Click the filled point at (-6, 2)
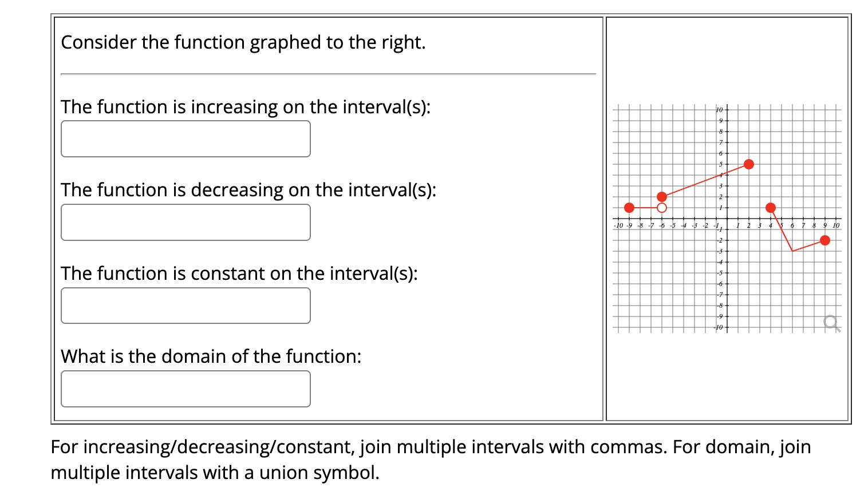Viewport: 868px width, 491px height. tap(663, 197)
